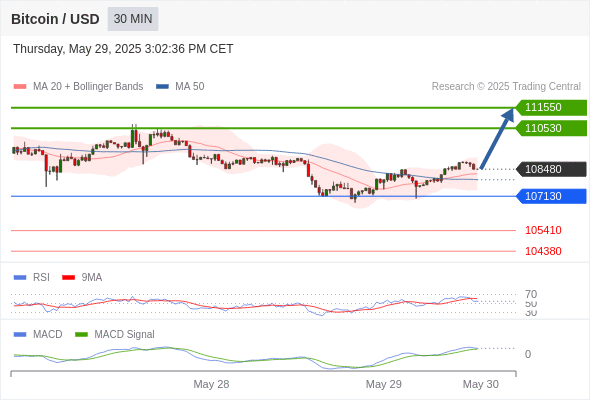Click the MA 20 + Bollinger Bands legend label
Image resolution: width=590 pixels, height=400 pixels.
tap(88, 87)
